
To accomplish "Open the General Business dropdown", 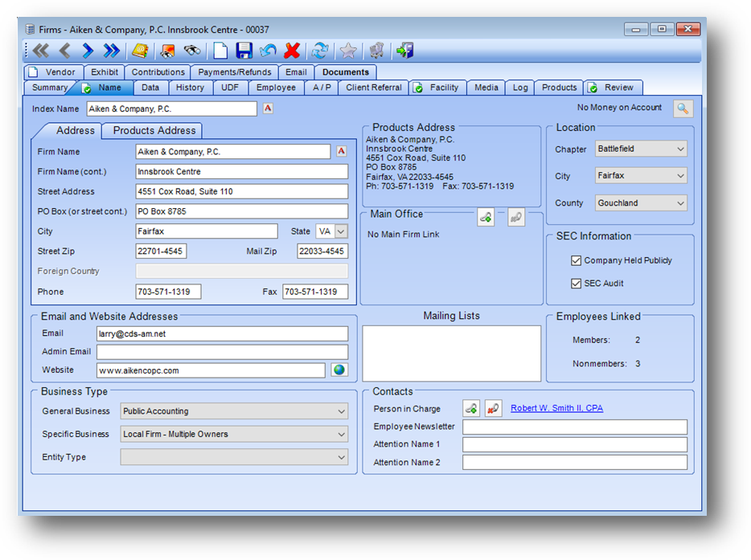I will click(341, 411).
